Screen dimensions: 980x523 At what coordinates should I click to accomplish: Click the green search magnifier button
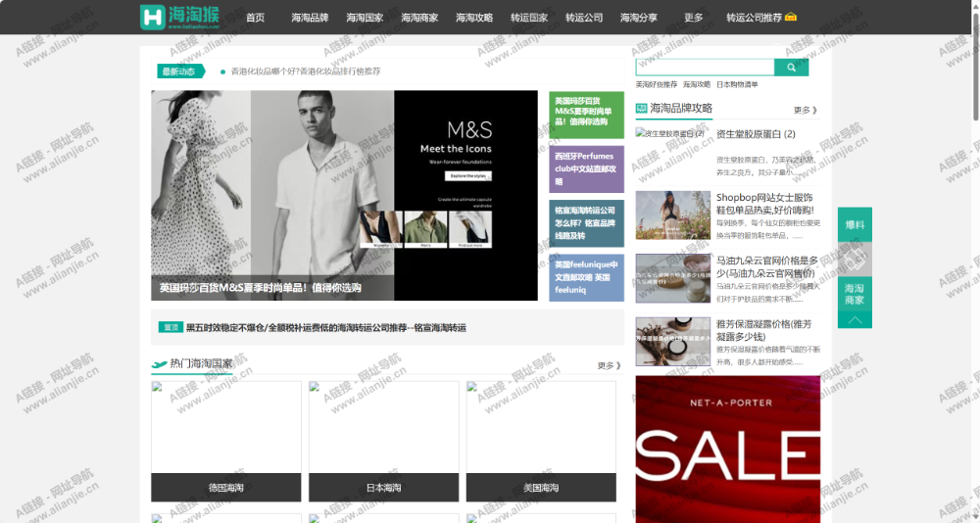click(x=791, y=68)
